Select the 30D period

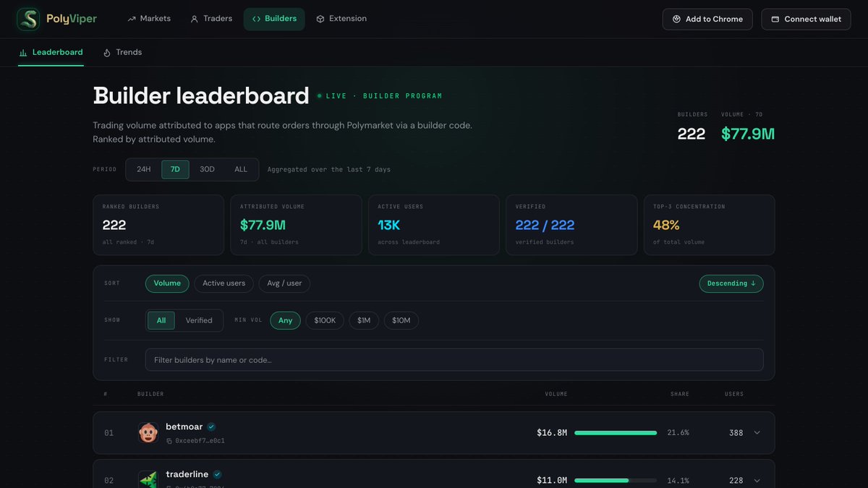point(207,169)
